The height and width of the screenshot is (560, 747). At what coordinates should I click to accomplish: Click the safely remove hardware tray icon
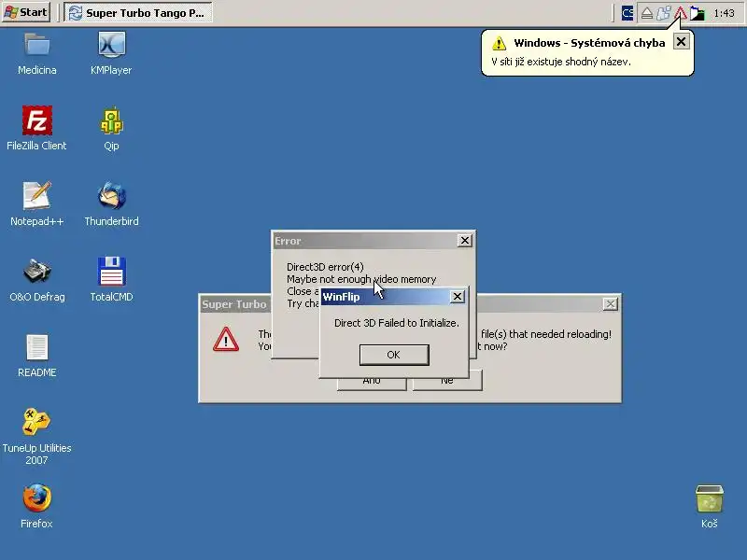[x=646, y=13]
